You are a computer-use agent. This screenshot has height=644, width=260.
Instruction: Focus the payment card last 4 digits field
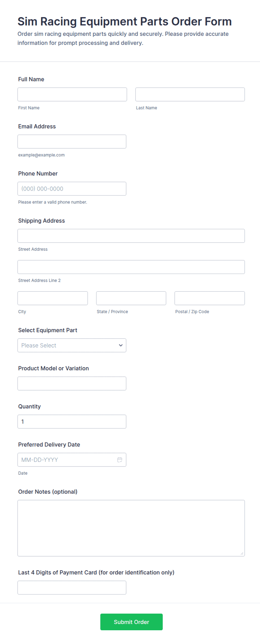click(x=72, y=588)
